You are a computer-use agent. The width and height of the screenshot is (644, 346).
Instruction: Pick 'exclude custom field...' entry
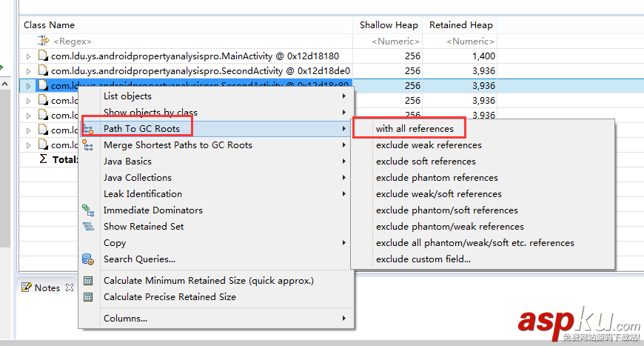click(x=423, y=259)
